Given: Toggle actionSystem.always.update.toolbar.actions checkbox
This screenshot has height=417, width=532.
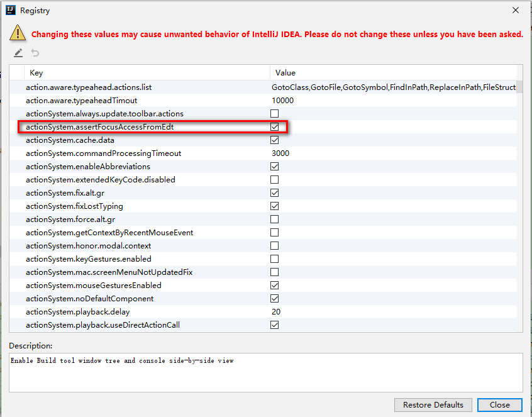Looking at the screenshot, I should 274,113.
